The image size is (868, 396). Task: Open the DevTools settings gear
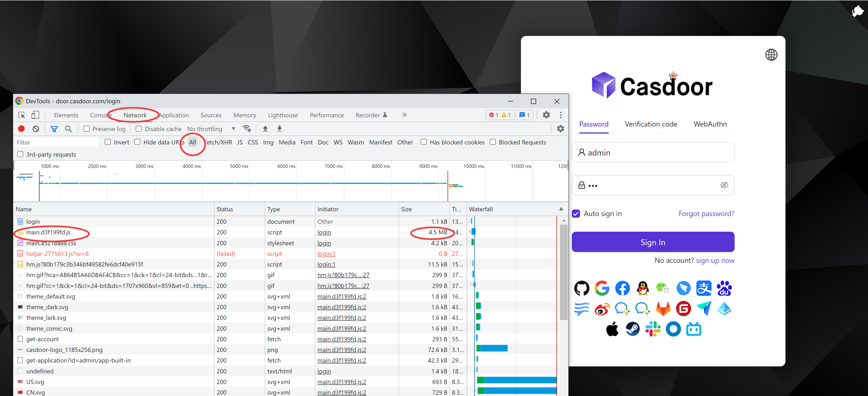[546, 115]
